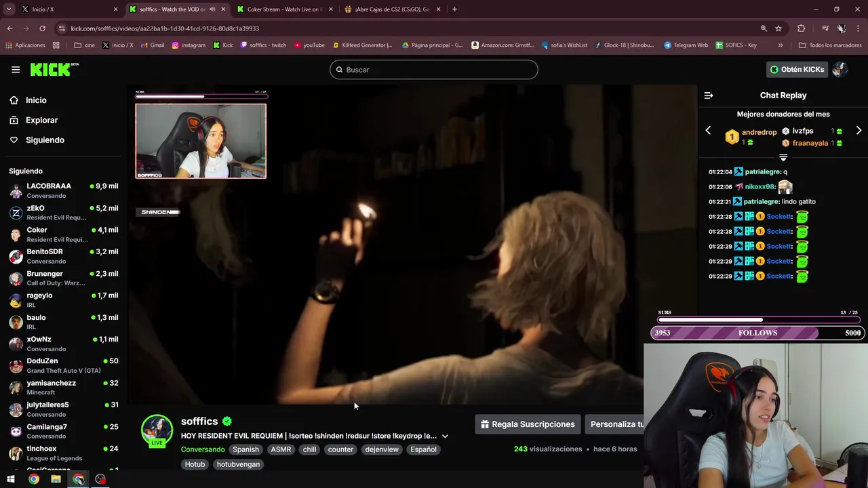Open browser extensions puzzle icon
Image resolution: width=868 pixels, height=488 pixels.
click(x=802, y=28)
